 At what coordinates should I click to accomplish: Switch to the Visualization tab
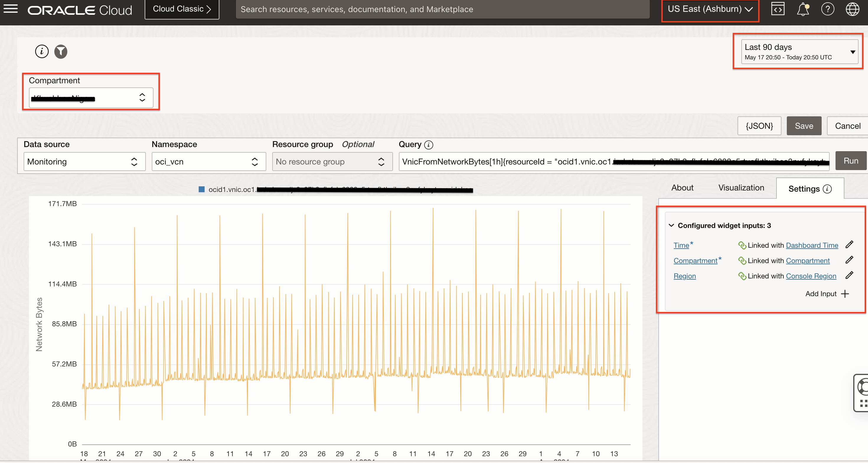tap(741, 188)
